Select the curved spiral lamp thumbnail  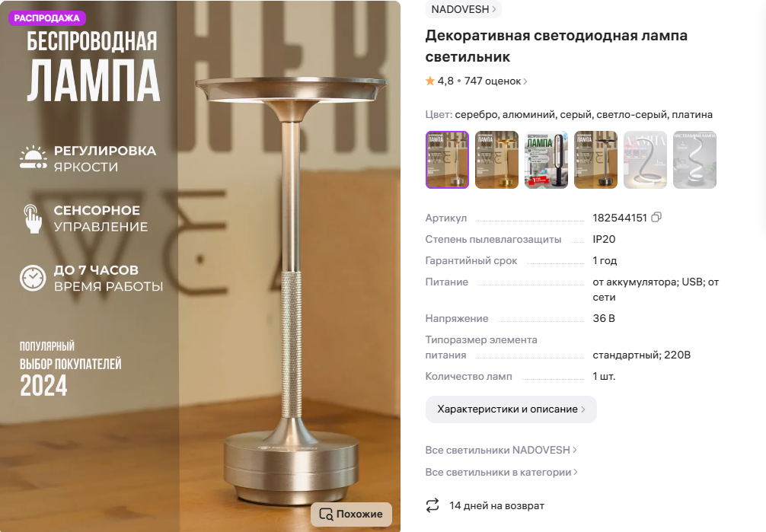pos(646,160)
